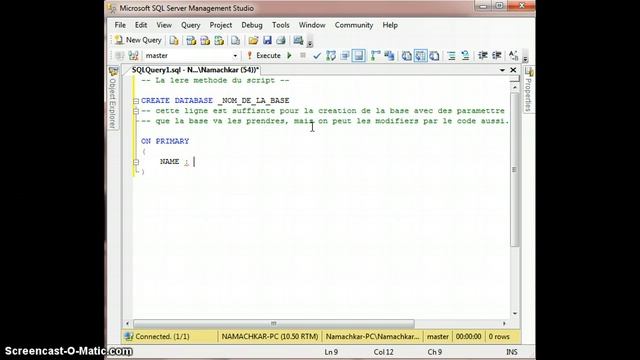Parse the query with the blue checkmark
Screen dimensions: 640x360
click(x=317, y=56)
